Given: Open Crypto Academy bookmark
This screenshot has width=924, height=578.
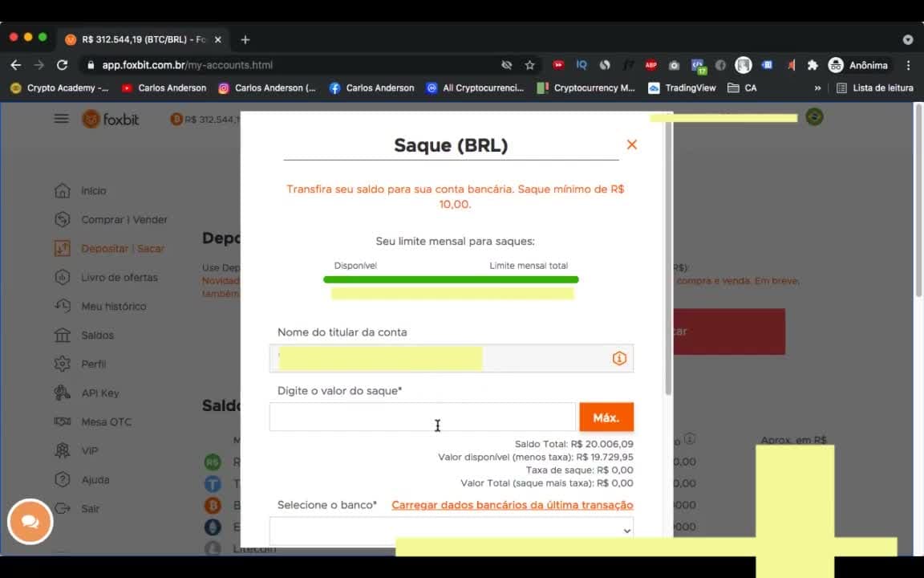Looking at the screenshot, I should pyautogui.click(x=59, y=88).
